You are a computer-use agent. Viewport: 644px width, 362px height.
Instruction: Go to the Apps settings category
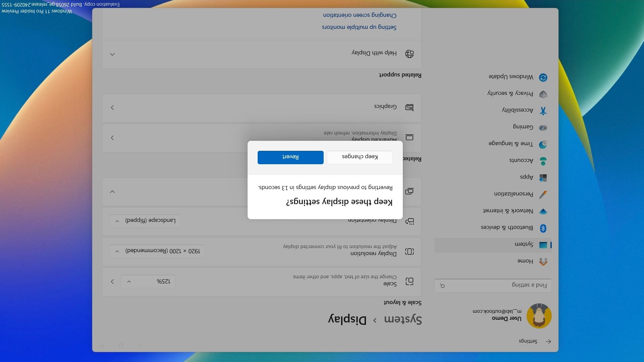(x=527, y=177)
